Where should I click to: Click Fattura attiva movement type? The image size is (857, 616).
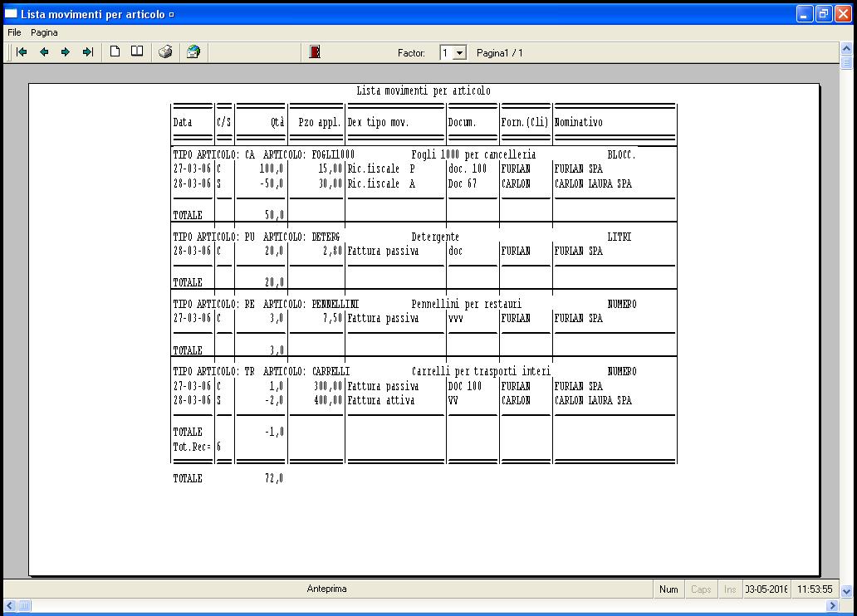381,401
